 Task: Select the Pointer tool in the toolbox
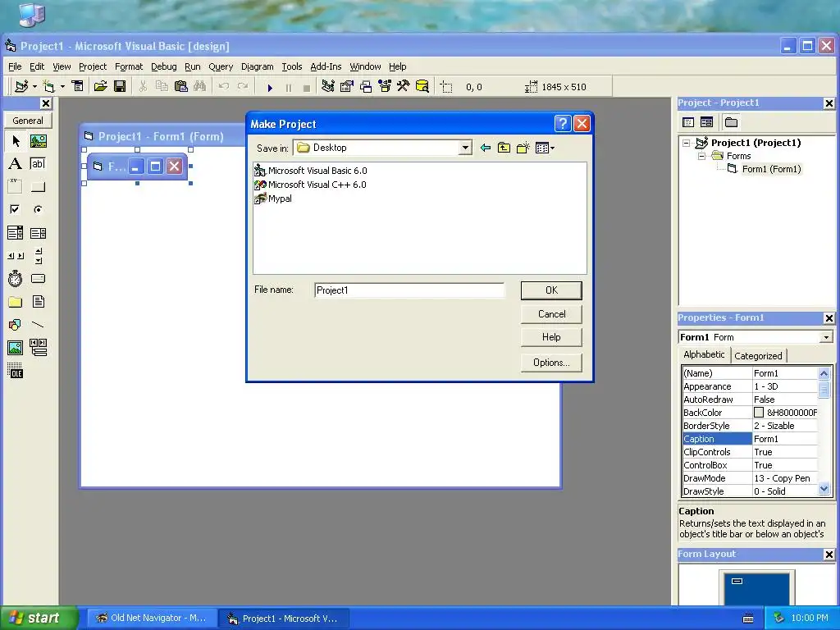tap(16, 141)
